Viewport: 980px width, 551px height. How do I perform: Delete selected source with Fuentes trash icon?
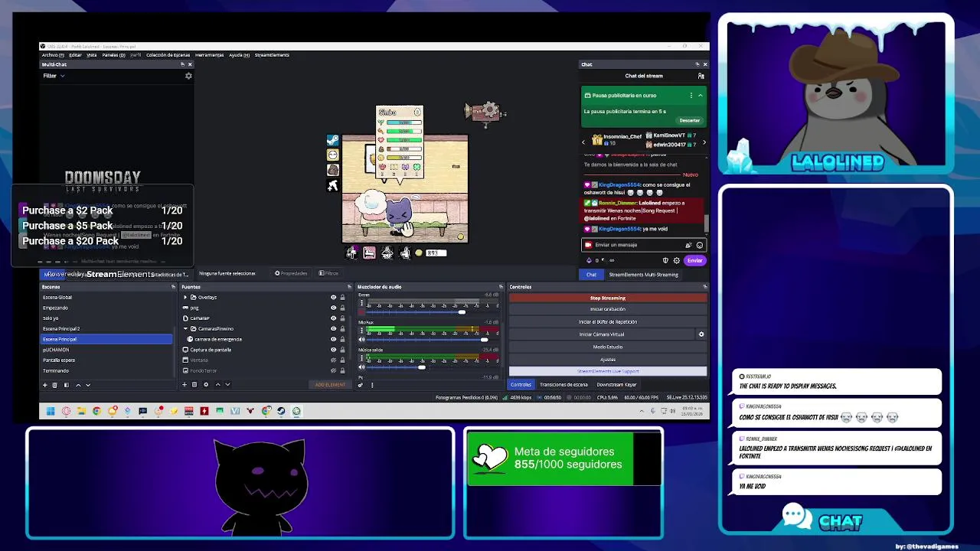coord(194,385)
